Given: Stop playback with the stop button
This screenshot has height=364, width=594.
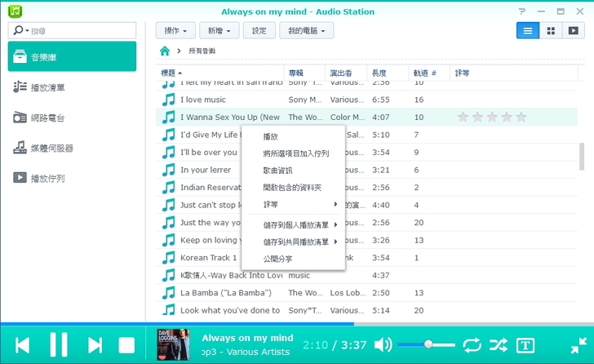Looking at the screenshot, I should click(126, 345).
